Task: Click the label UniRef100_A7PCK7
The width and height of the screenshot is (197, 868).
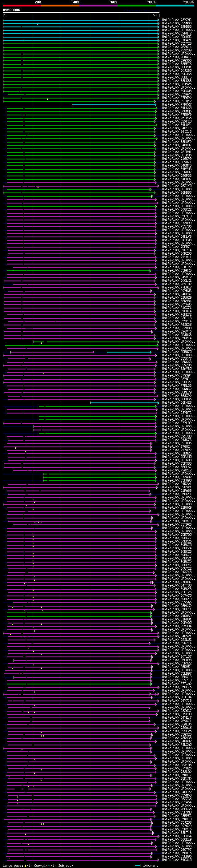Action: pyautogui.click(x=177, y=104)
